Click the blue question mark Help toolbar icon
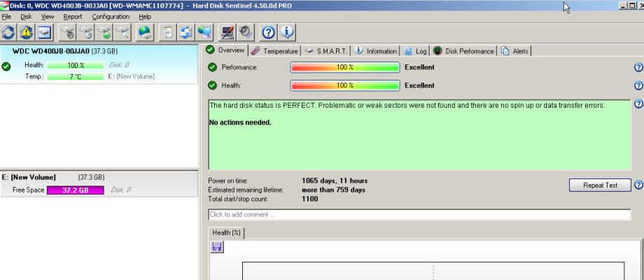Viewport: 644px width, 280px height. coord(269,32)
